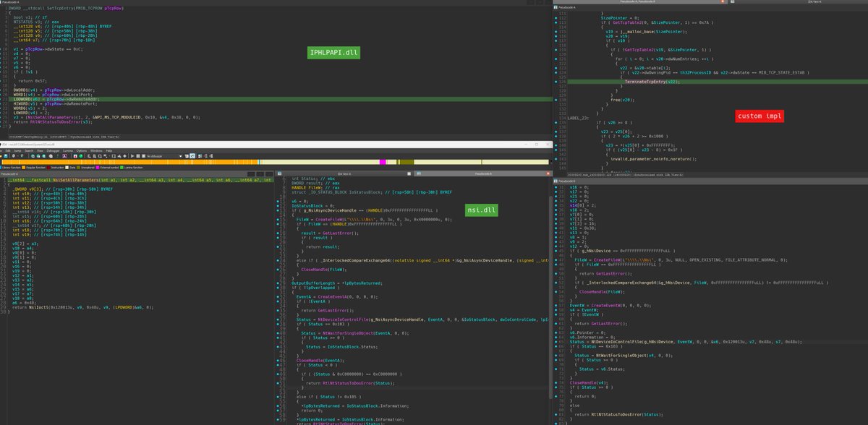Click the 'Instruction' legend entry
The width and height of the screenshot is (868, 425).
click(56, 167)
